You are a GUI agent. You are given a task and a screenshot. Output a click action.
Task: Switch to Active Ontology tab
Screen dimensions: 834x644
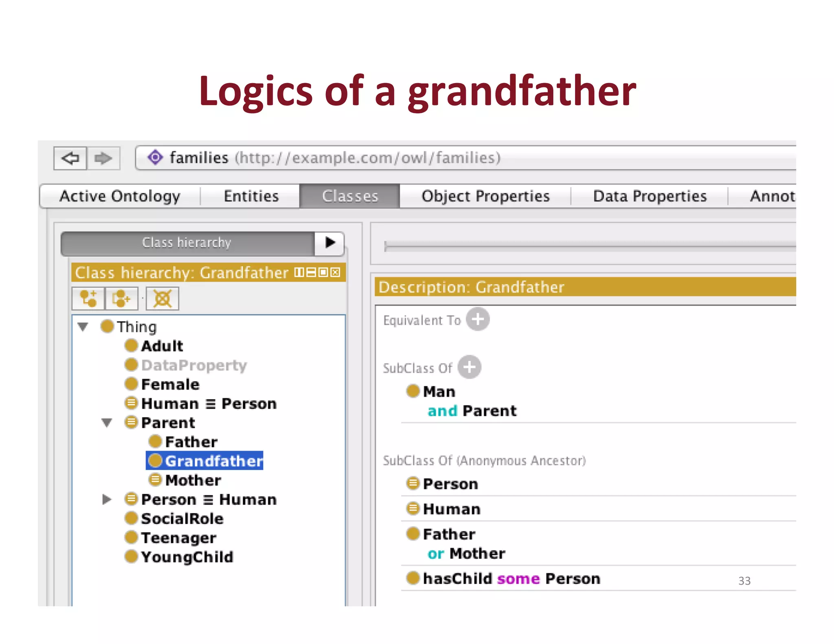(x=120, y=196)
